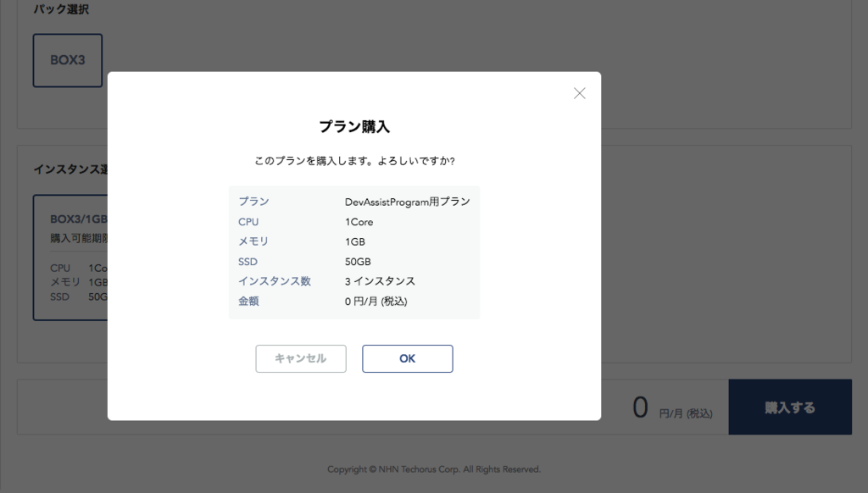
Task: Cancel purchase with the キャンセル button
Action: pyautogui.click(x=301, y=358)
